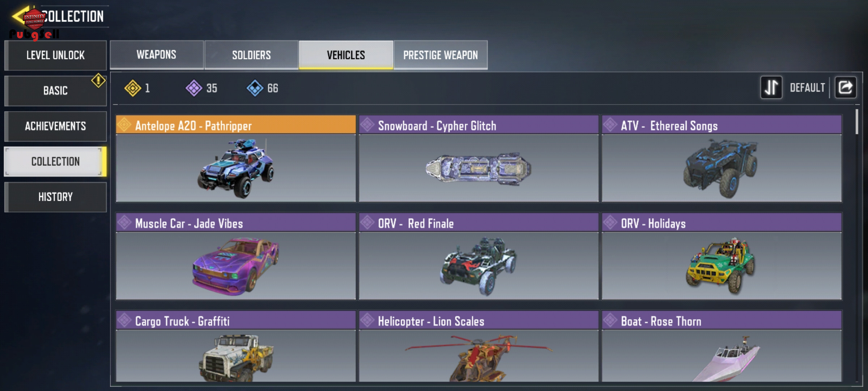Switch to the WEAPONS tab
Screen dimensions: 868x391
point(157,55)
